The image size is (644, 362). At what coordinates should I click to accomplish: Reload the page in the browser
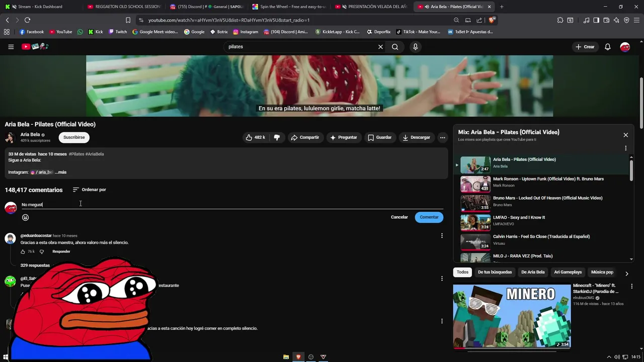click(x=27, y=20)
